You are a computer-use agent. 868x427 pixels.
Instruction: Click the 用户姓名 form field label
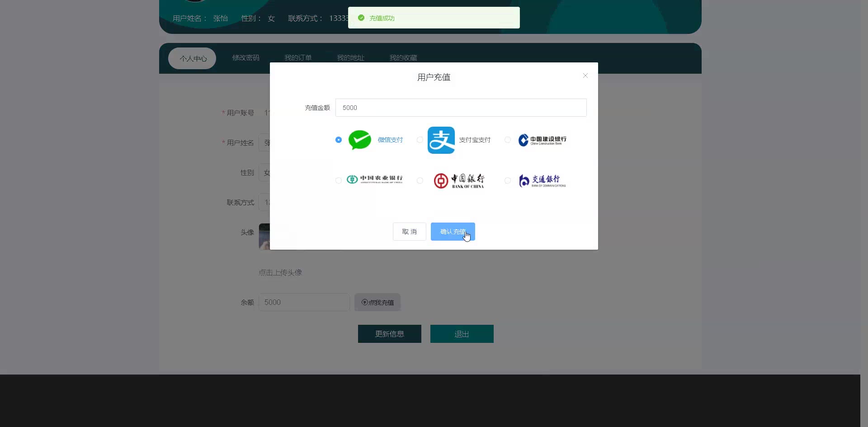click(241, 142)
